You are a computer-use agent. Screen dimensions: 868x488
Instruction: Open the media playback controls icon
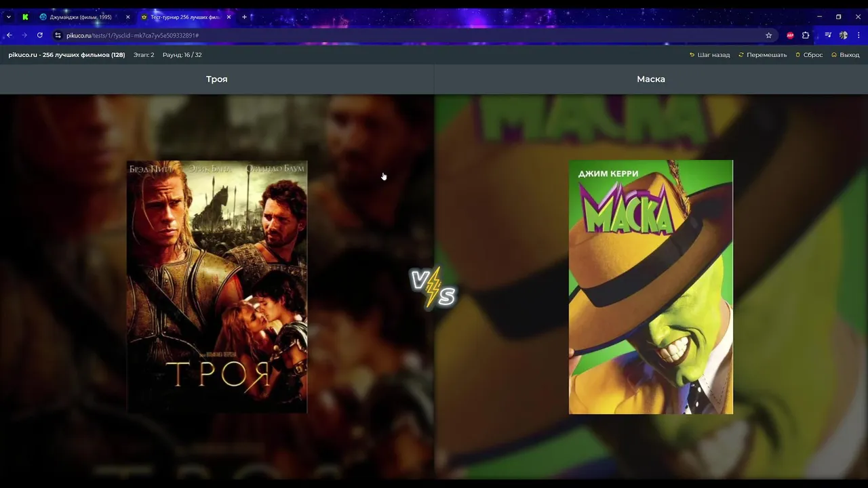coord(828,35)
